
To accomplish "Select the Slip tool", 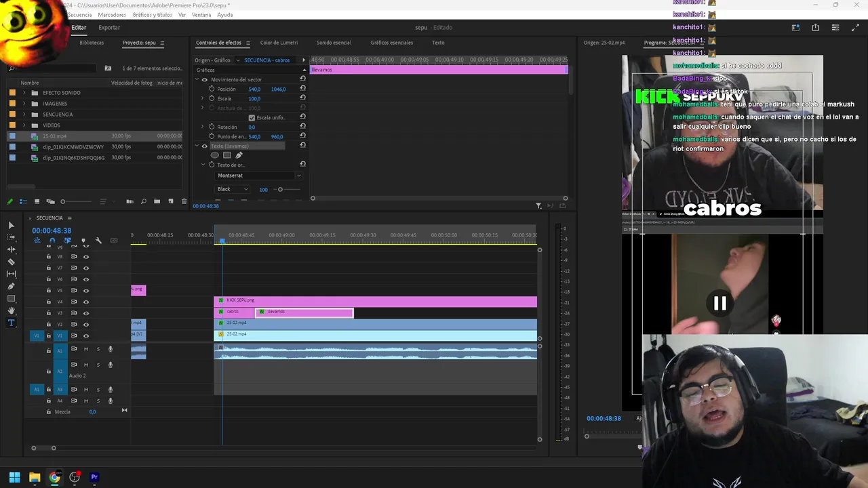I will [11, 274].
